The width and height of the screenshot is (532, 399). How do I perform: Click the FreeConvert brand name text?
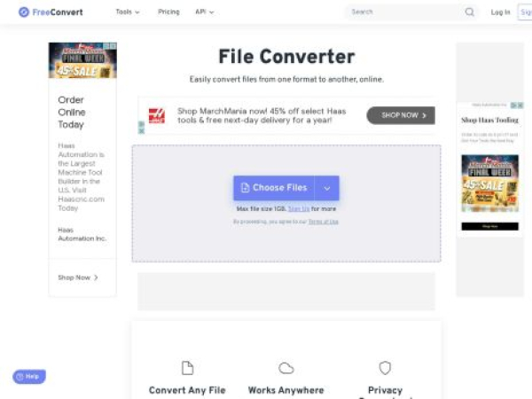[x=58, y=12]
